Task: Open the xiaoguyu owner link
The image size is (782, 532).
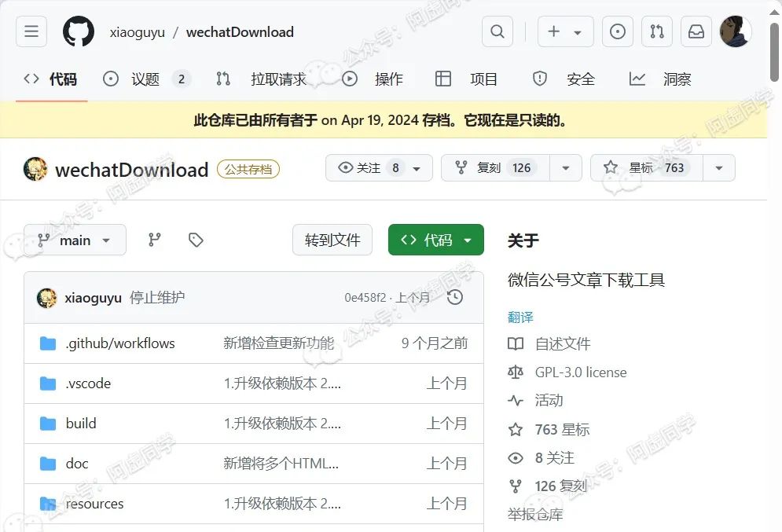Action: pyautogui.click(x=138, y=32)
